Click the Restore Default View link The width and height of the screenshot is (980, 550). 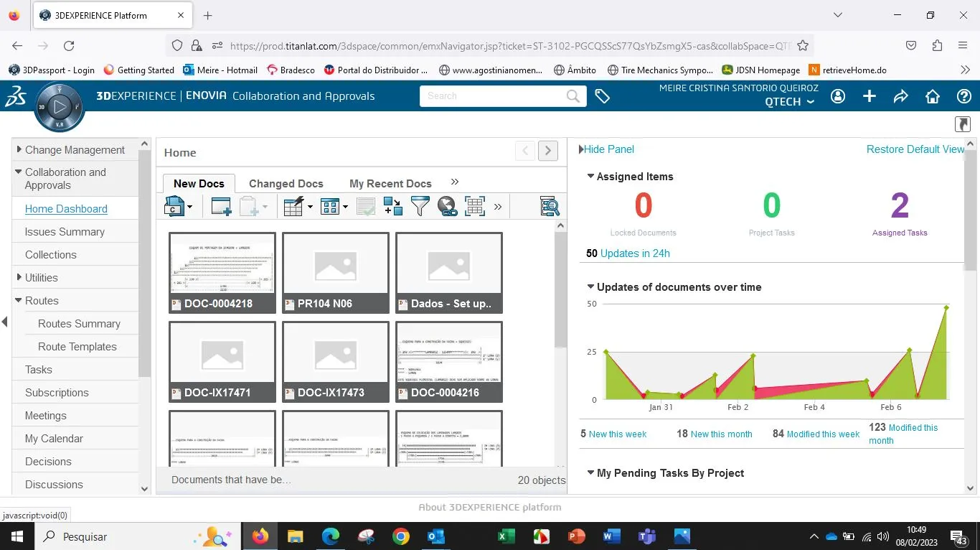pos(915,149)
